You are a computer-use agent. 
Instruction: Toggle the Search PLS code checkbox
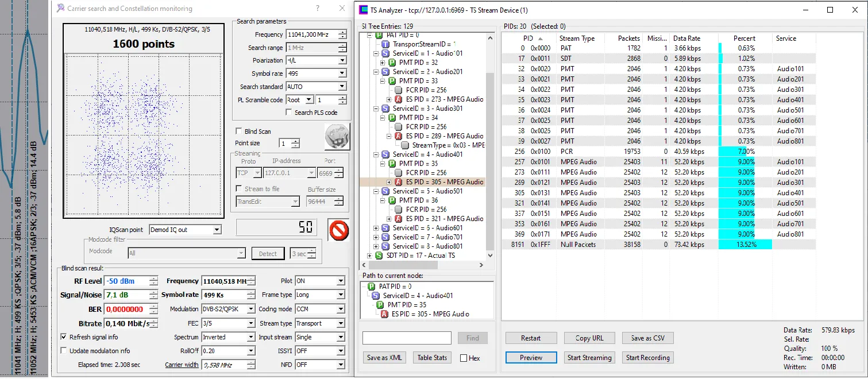point(289,113)
